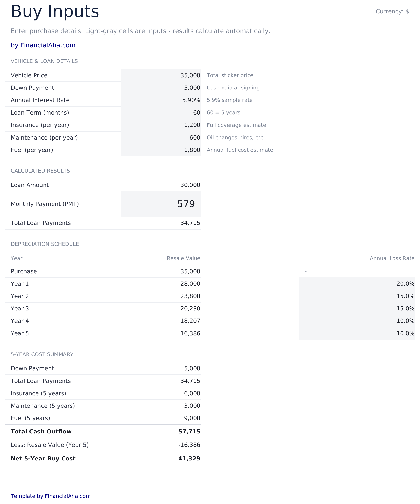
Task: Select the Year 5 resale value in Depreciation Schedule
Action: click(190, 333)
